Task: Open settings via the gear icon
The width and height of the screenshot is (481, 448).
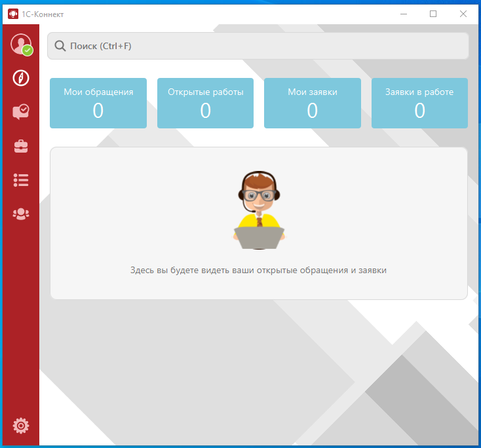Action: pyautogui.click(x=21, y=426)
